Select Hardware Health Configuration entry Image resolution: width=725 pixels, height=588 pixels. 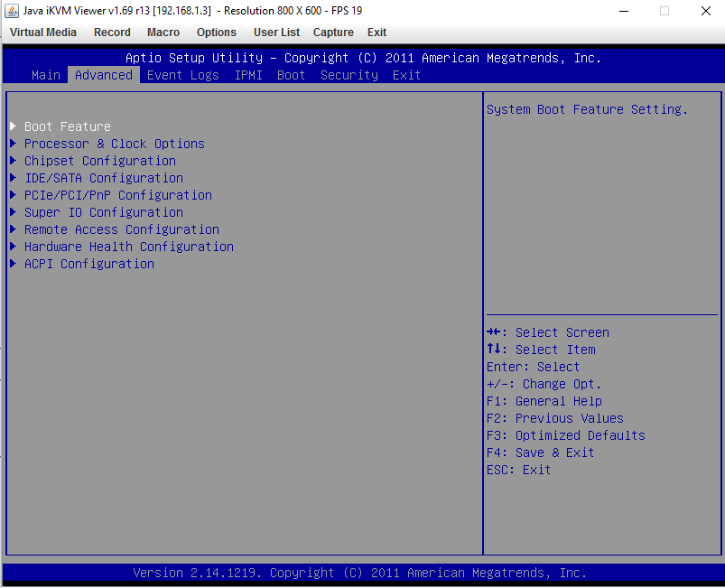129,247
